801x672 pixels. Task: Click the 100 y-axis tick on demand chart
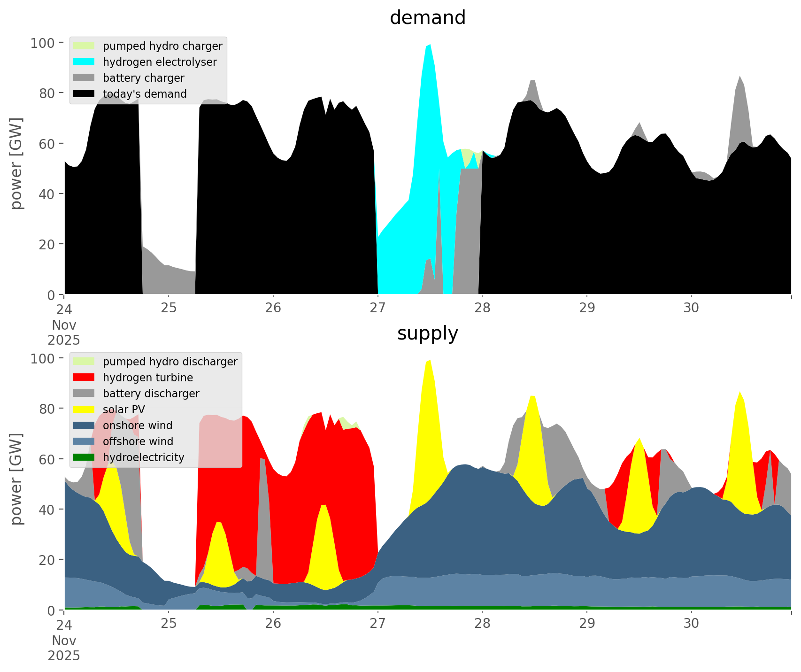point(43,43)
